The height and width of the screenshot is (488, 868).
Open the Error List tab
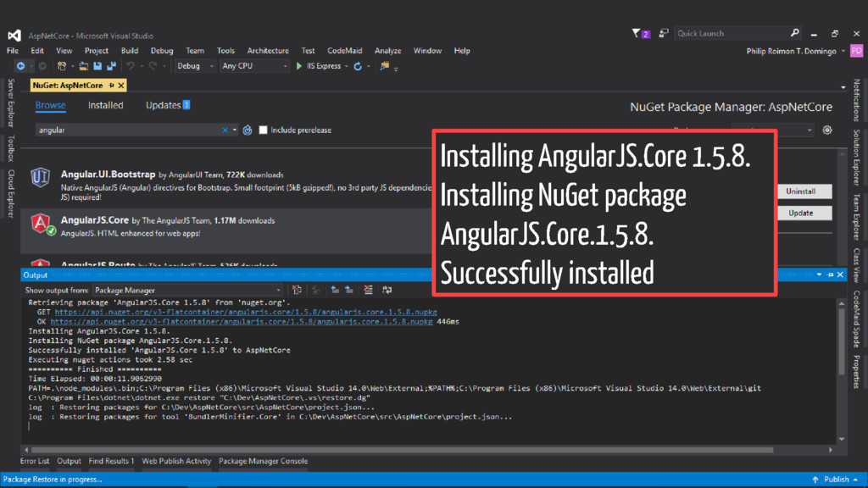click(x=35, y=461)
